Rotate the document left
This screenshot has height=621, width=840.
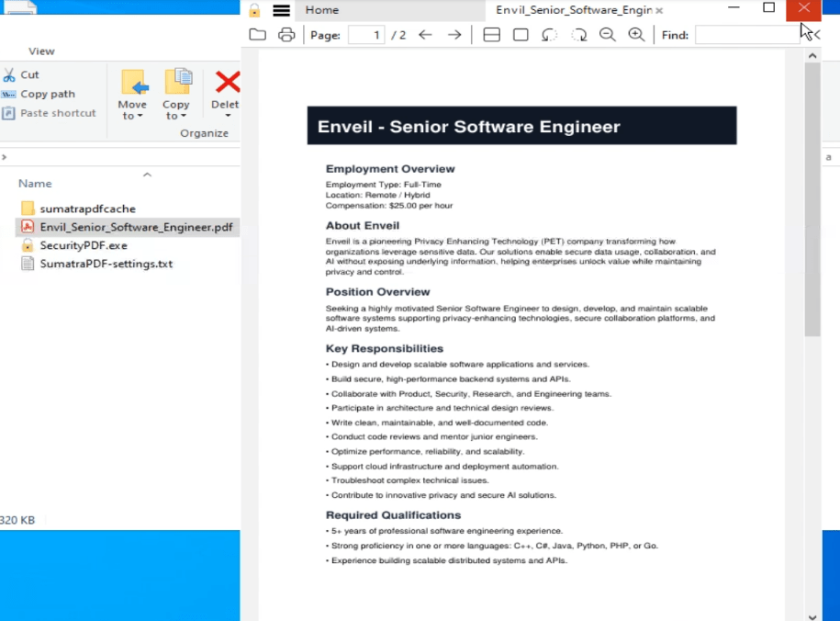point(549,35)
